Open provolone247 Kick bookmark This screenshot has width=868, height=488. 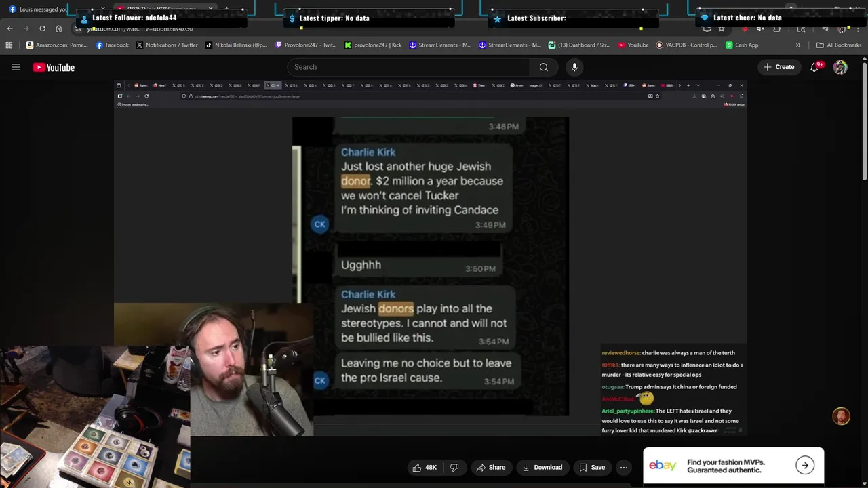(373, 45)
